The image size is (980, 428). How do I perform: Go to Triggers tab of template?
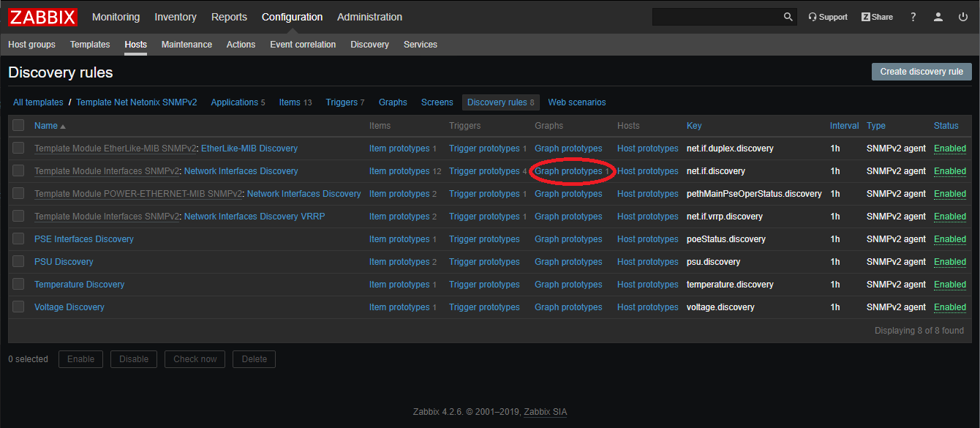[342, 102]
